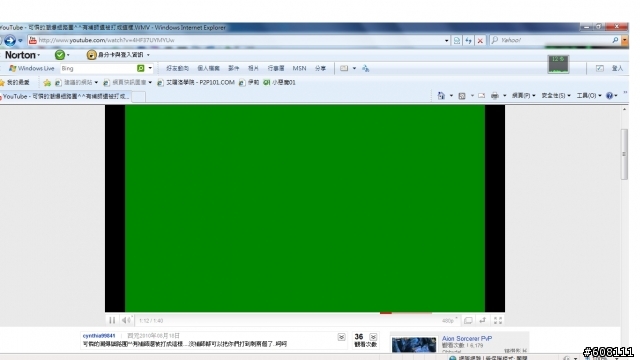
Task: Click the search magnifier icon beside Yahoo! box
Action: [x=615, y=40]
